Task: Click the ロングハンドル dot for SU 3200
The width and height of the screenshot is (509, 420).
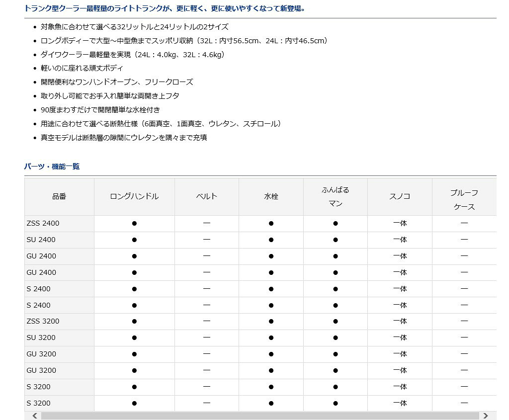Action: [134, 337]
